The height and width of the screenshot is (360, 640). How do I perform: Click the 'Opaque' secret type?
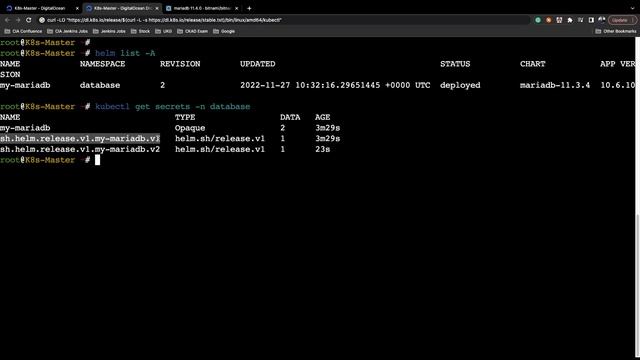click(190, 128)
